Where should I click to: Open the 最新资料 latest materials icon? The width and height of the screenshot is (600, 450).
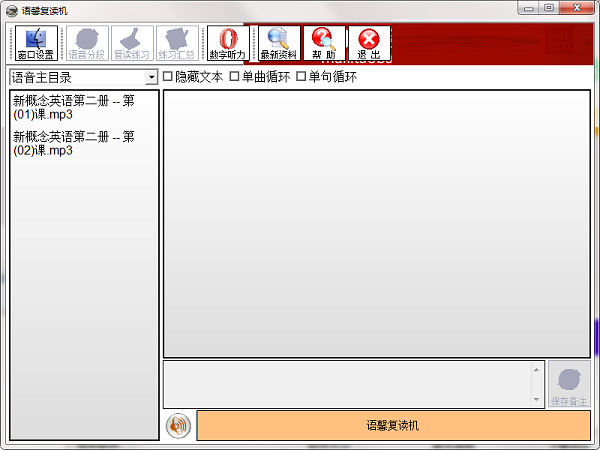(278, 44)
